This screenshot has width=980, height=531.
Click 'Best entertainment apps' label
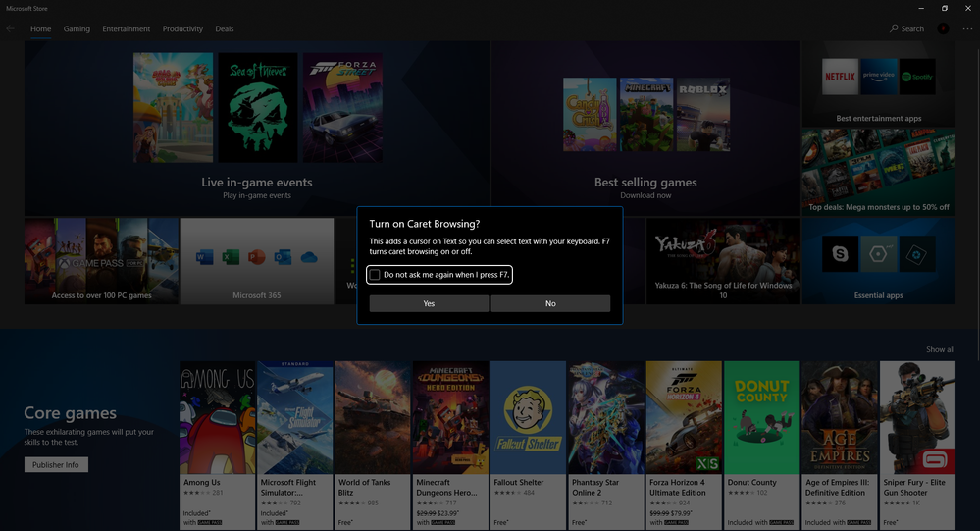pos(879,118)
